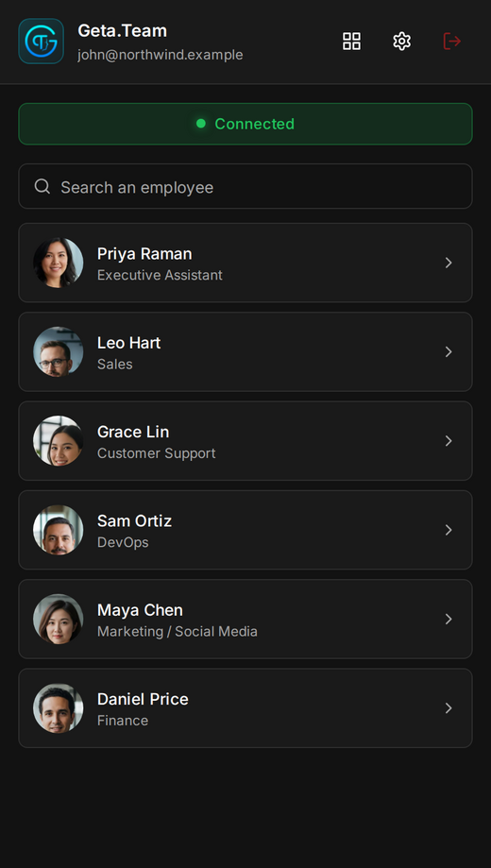Open Leo Hart's avatar photo
The width and height of the screenshot is (491, 868).
click(59, 352)
